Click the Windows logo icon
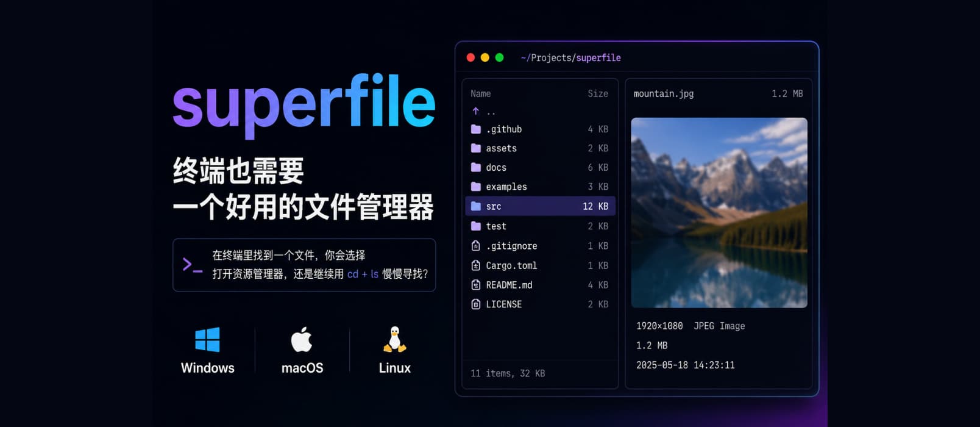This screenshot has width=980, height=427. [x=207, y=340]
